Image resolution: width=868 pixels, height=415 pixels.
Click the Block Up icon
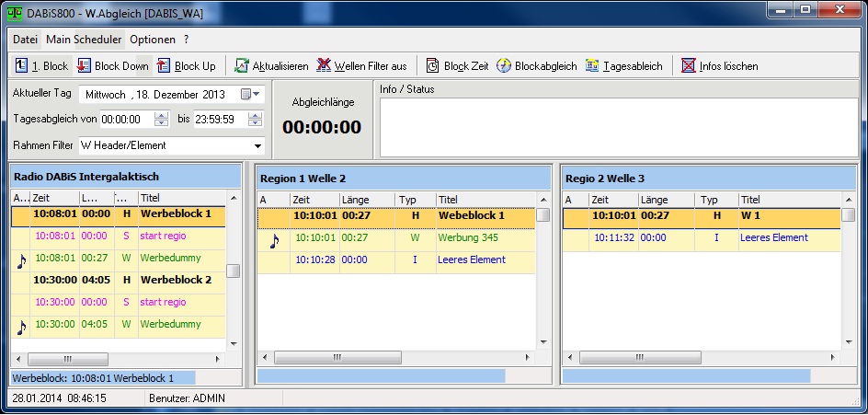(x=164, y=66)
